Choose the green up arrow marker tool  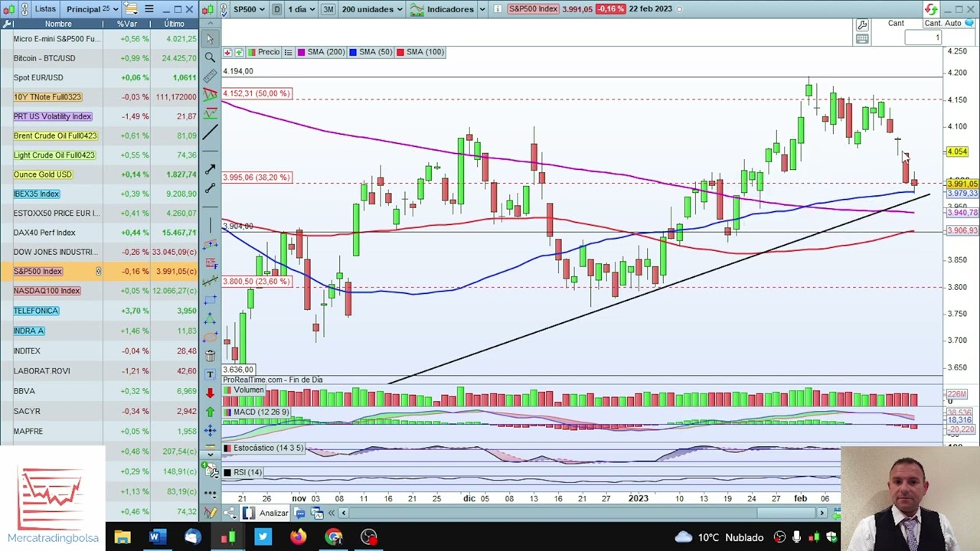(x=210, y=412)
